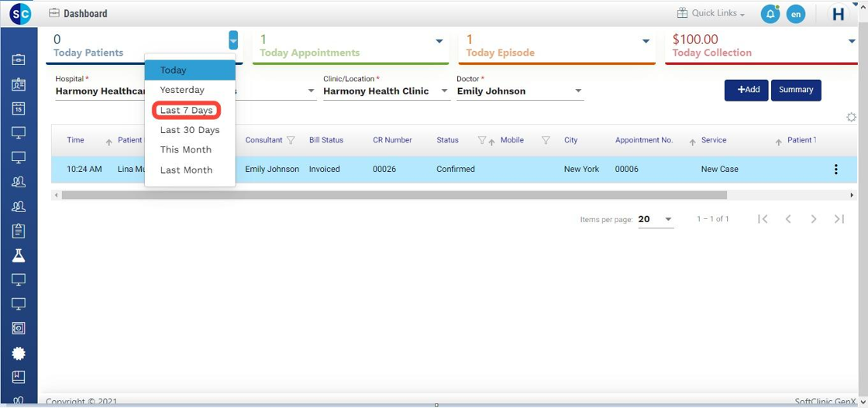Expand the Quick Links menu
This screenshot has height=408, width=868.
[x=711, y=13]
